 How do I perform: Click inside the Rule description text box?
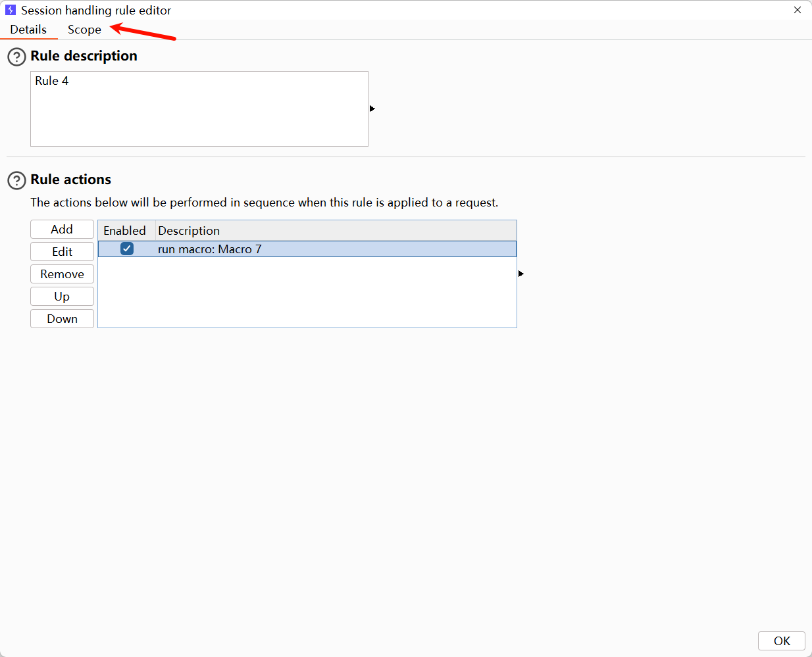pyautogui.click(x=199, y=109)
